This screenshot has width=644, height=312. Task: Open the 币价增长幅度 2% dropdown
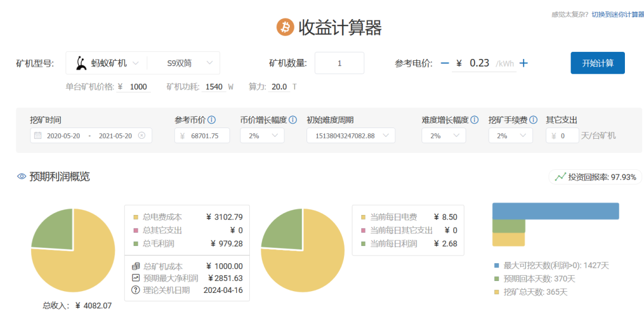coord(262,136)
